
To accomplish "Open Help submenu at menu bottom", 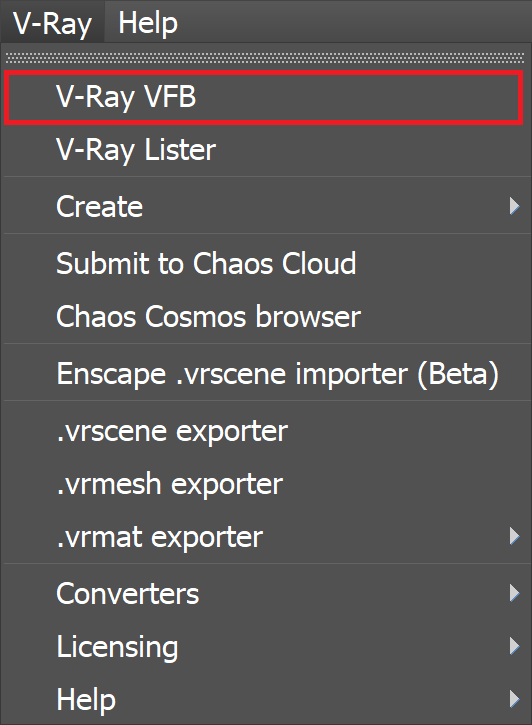I will 264,699.
